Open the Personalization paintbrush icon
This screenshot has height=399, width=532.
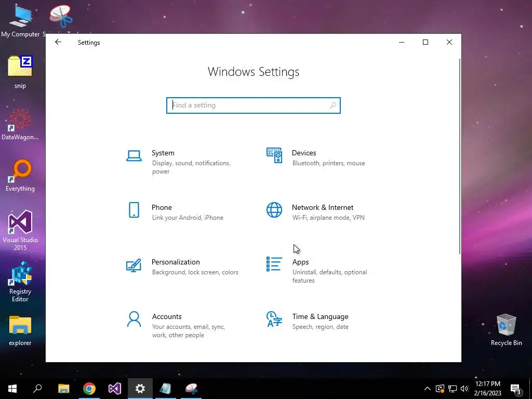click(x=134, y=265)
